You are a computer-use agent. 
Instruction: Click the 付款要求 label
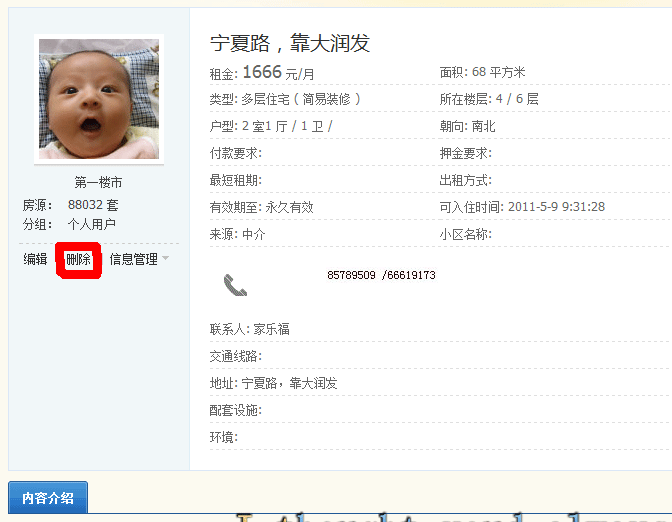coord(235,153)
